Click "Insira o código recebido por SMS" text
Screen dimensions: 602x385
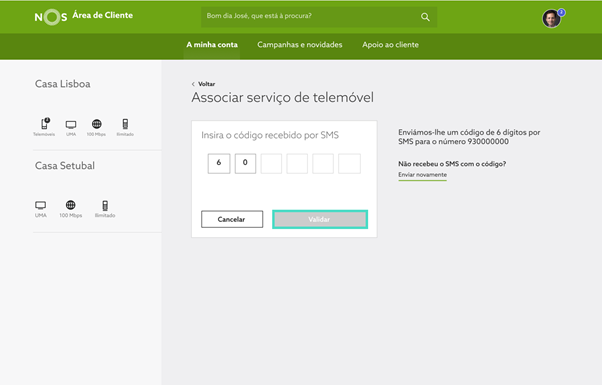(x=270, y=135)
